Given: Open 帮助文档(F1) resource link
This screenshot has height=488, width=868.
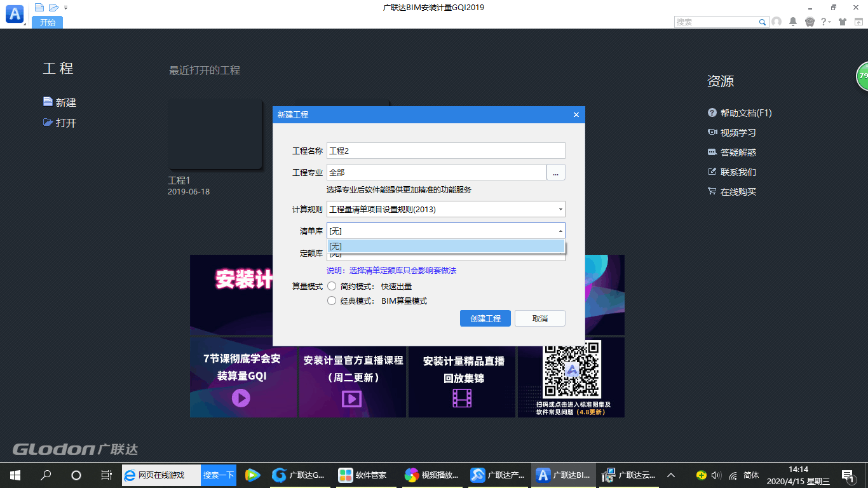Looking at the screenshot, I should pos(740,113).
